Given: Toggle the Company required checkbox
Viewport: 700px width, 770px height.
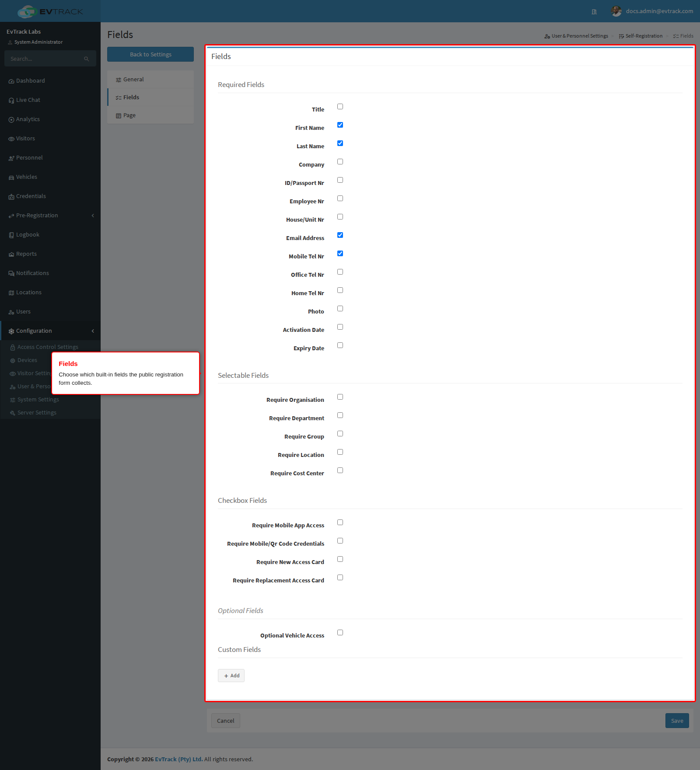Looking at the screenshot, I should [x=340, y=162].
